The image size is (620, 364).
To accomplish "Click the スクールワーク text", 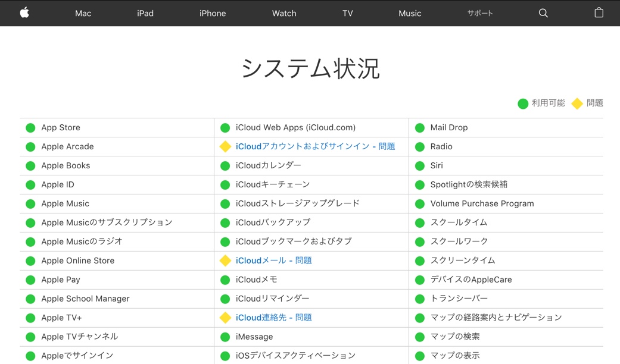I will pos(459,241).
